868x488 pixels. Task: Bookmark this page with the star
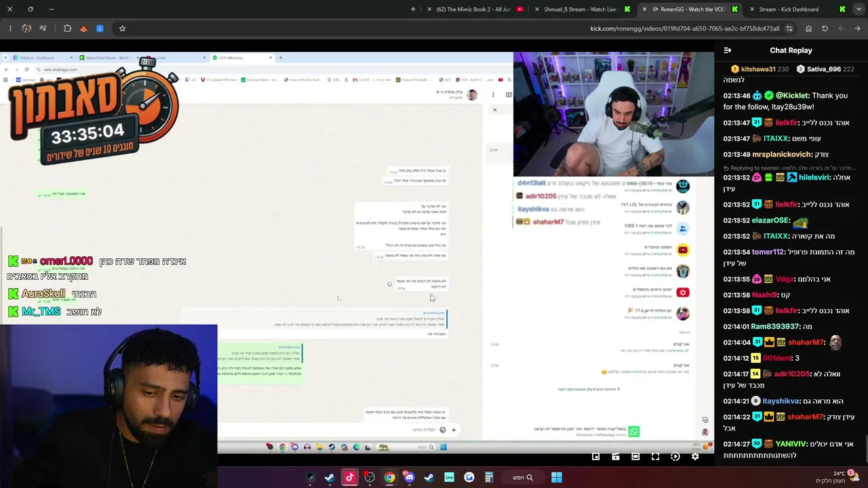click(x=122, y=28)
